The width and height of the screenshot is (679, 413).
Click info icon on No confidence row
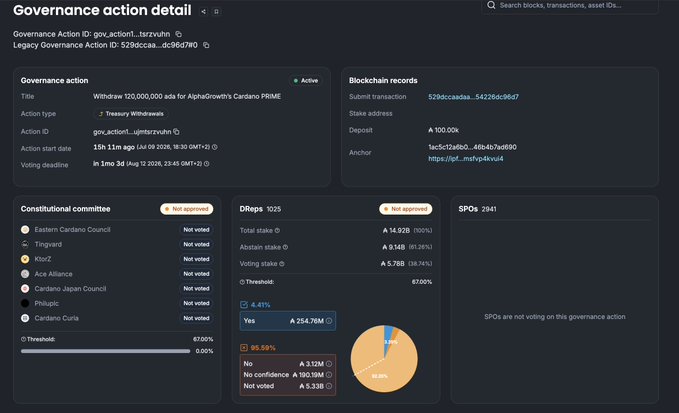coord(329,375)
